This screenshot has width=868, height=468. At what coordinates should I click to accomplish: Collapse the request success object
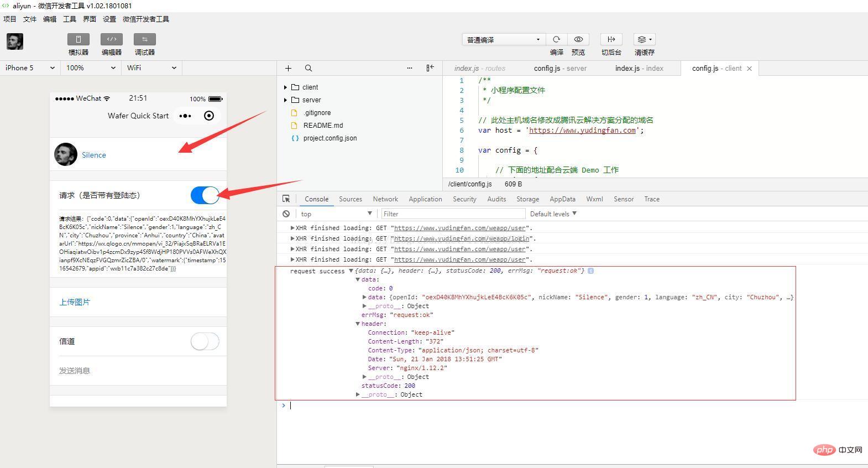[351, 271]
